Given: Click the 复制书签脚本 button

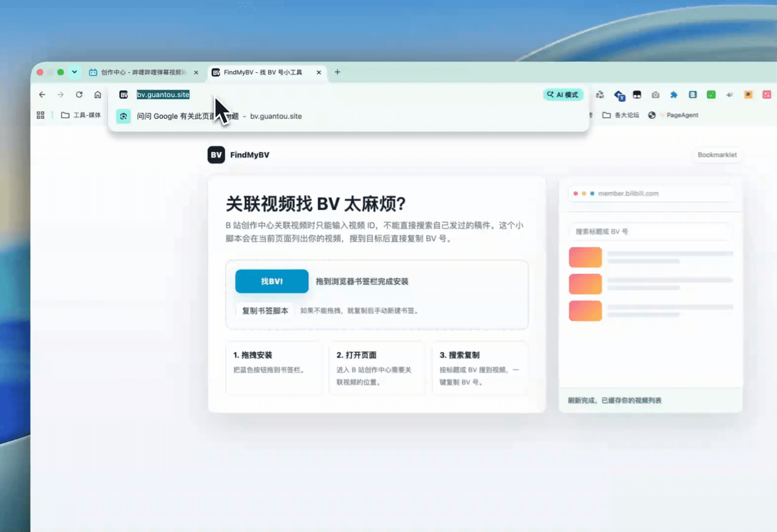Looking at the screenshot, I should 265,311.
